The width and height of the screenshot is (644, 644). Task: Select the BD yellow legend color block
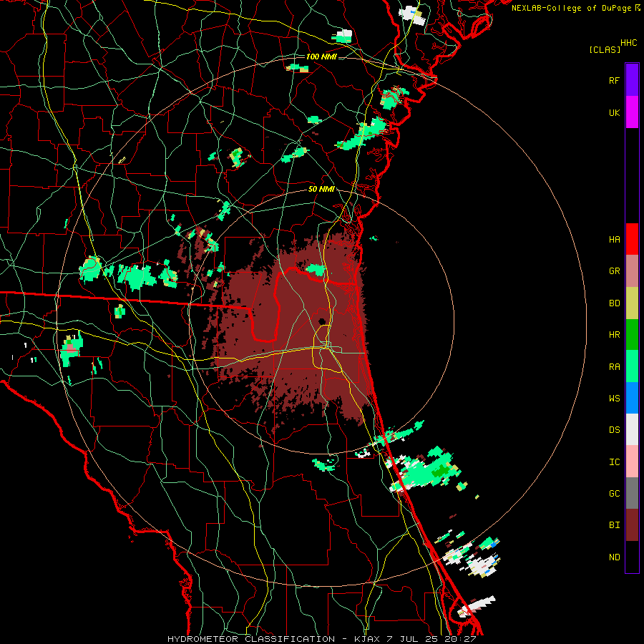[x=632, y=303]
